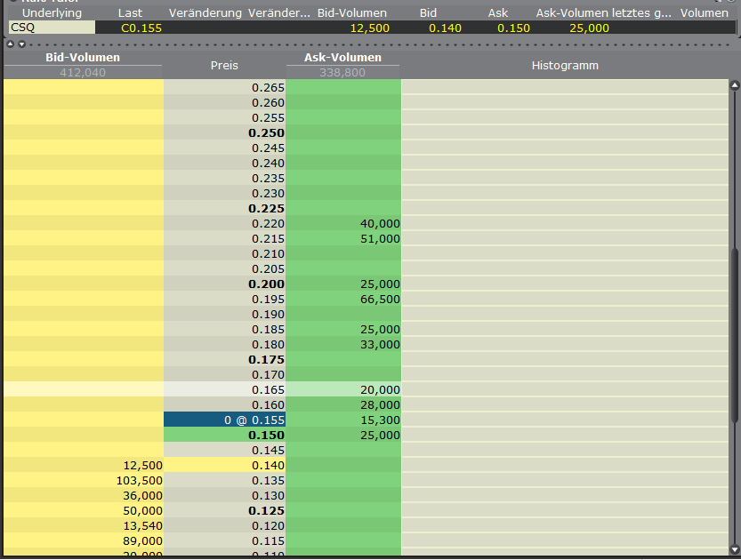This screenshot has width=741, height=560.
Task: Click the Preis column header
Action: pyautogui.click(x=224, y=65)
